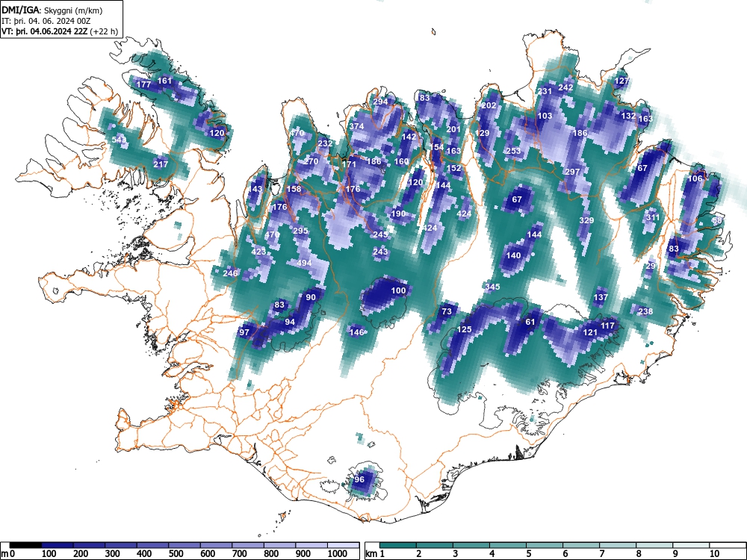Click the '311' visibility value on the map
The height and width of the screenshot is (560, 747).
point(653,217)
